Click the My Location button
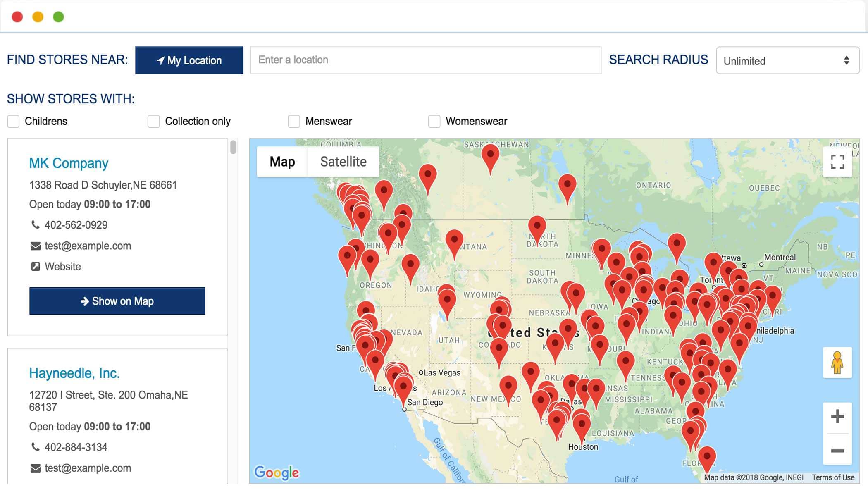868x494 pixels. click(x=189, y=60)
